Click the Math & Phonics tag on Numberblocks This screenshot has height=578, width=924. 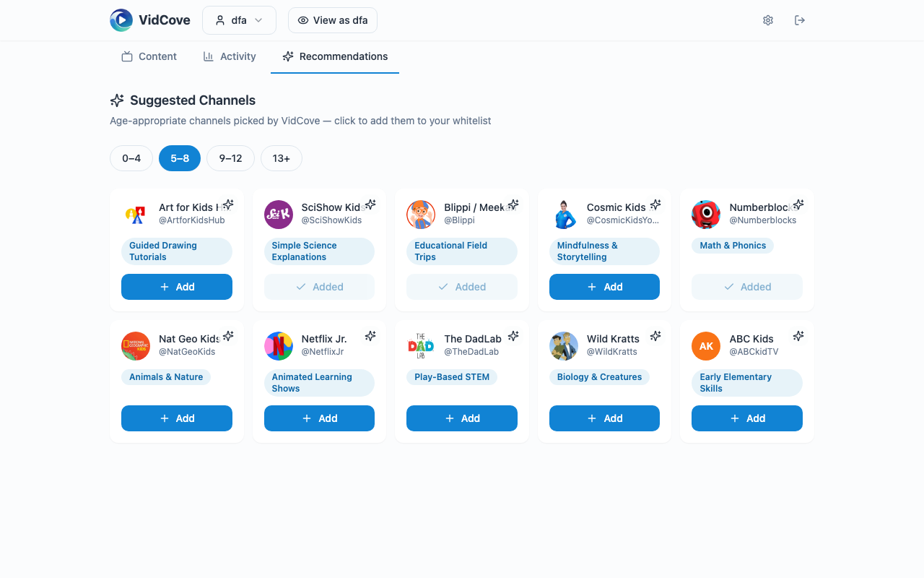pyautogui.click(x=733, y=246)
